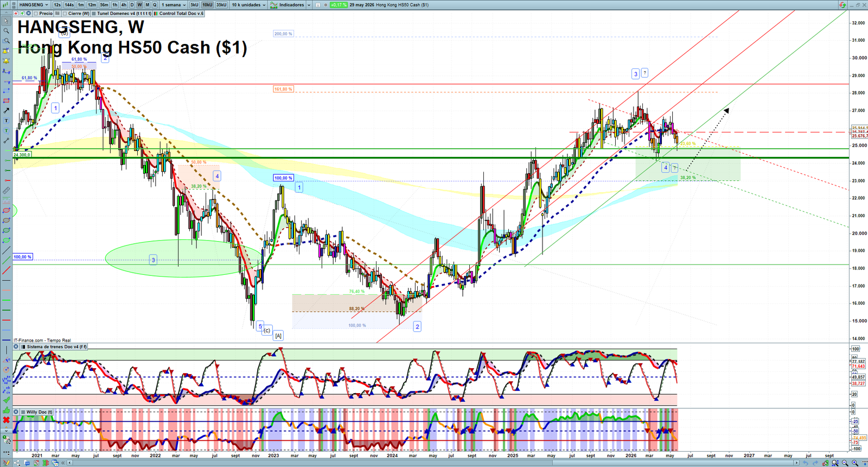Switch to the 4h timeframe

(x=124, y=5)
